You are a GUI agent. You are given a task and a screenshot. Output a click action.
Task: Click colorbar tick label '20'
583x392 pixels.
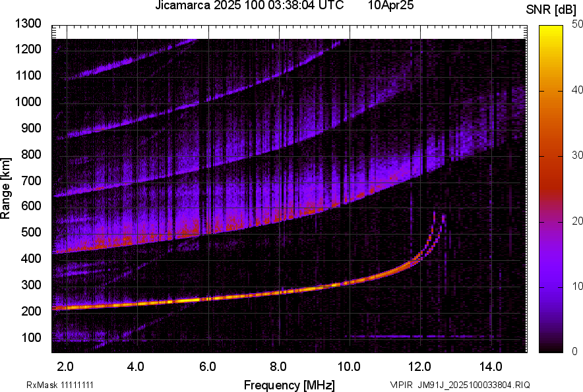[577, 221]
